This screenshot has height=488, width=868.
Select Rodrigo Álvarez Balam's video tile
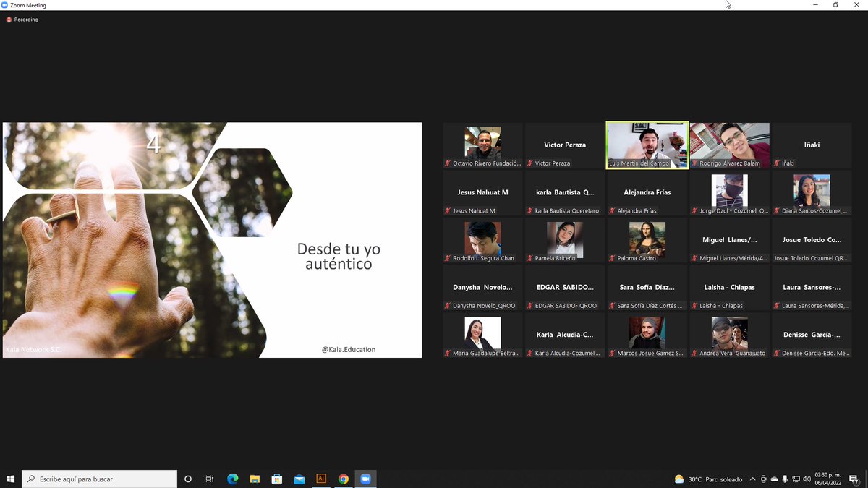tap(729, 145)
